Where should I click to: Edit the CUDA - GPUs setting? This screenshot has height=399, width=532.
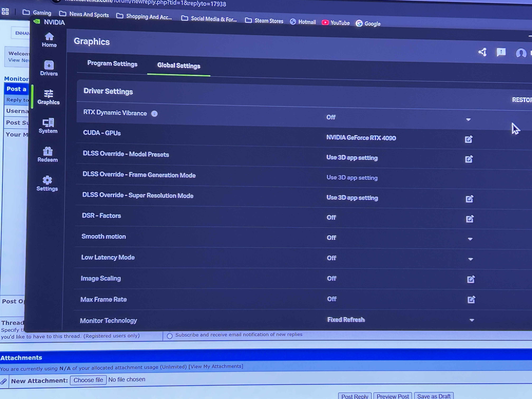(x=469, y=139)
